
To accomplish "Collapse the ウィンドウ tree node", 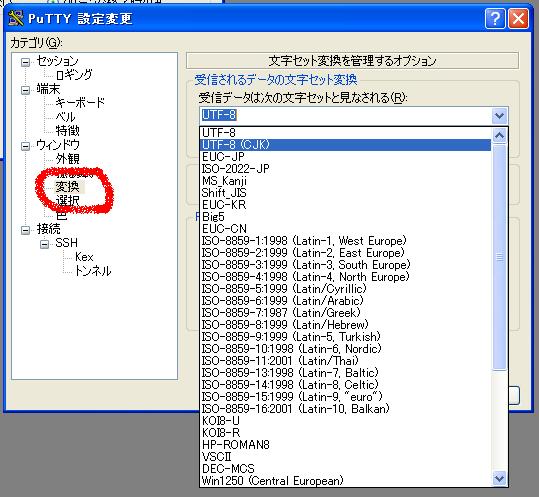I will tap(25, 146).
